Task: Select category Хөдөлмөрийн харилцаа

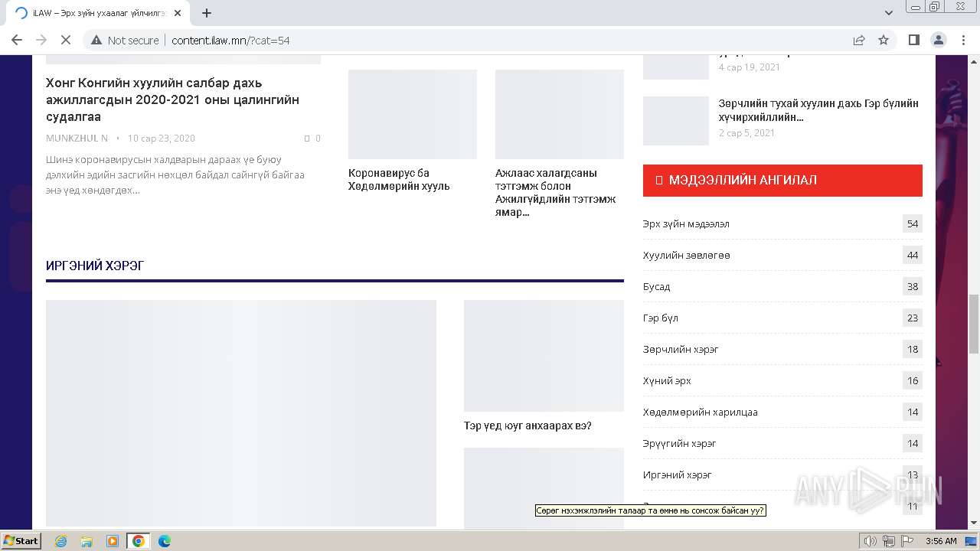Action: point(701,412)
